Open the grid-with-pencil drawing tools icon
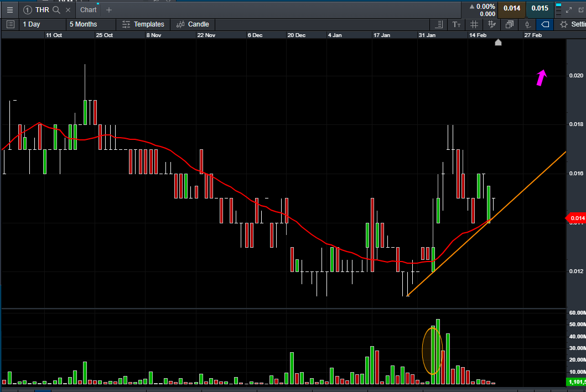Screen dimensions: 586x392 491,24
